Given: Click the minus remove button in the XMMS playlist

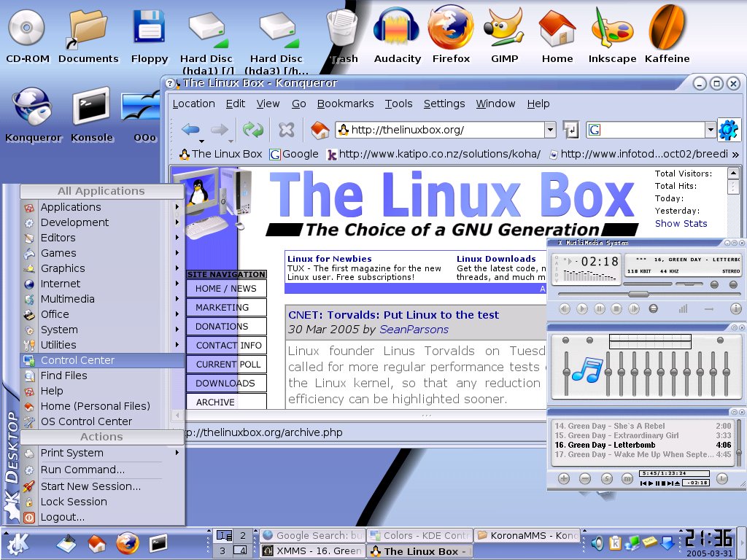Looking at the screenshot, I should pos(585,478).
